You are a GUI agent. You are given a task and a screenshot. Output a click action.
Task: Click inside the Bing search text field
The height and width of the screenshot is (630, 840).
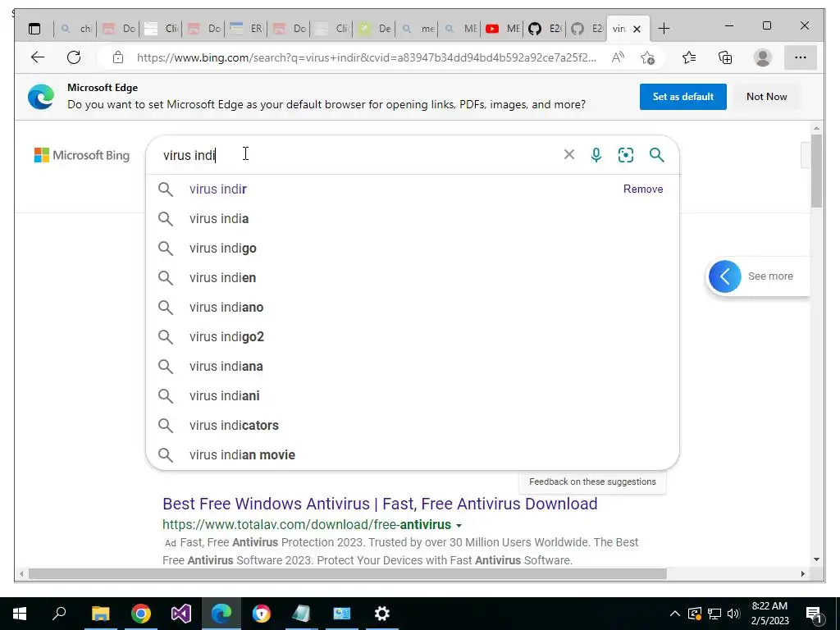pos(359,155)
